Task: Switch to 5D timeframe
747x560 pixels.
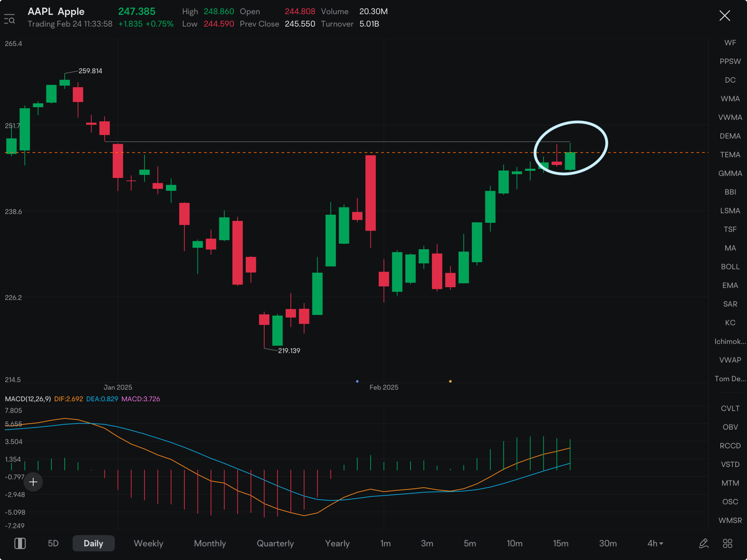Action: [53, 543]
